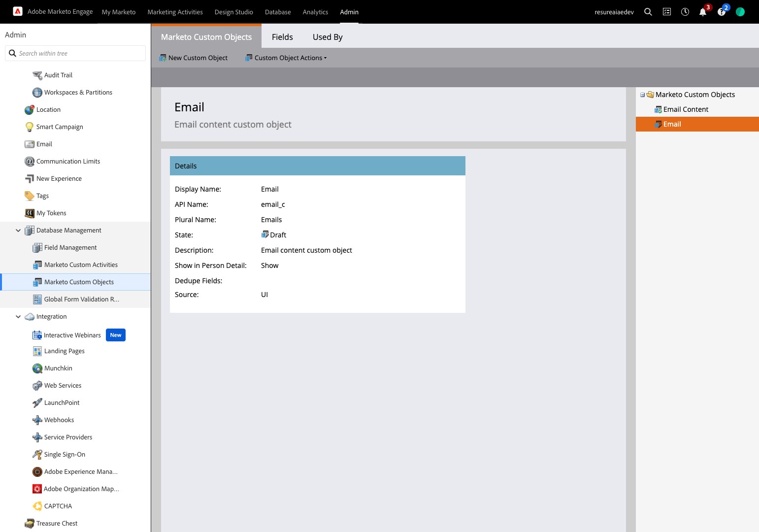Click the Munchkin icon
Viewport: 759px width, 532px height.
coord(37,368)
